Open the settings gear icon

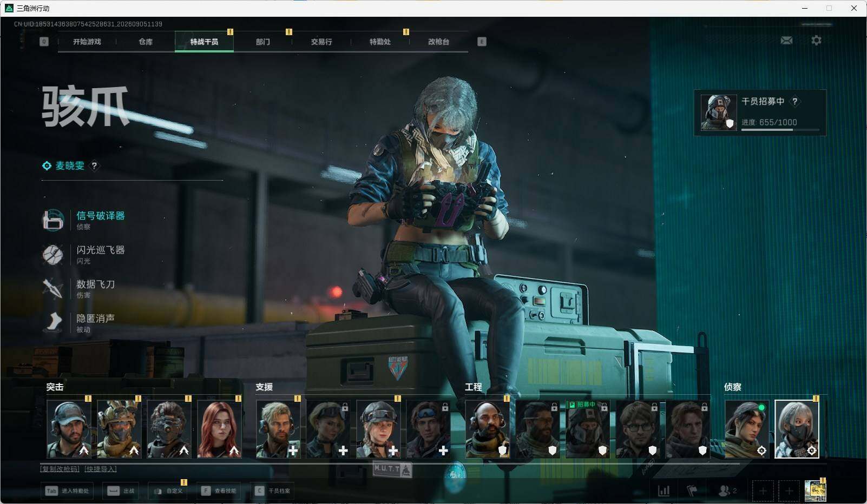pyautogui.click(x=816, y=41)
